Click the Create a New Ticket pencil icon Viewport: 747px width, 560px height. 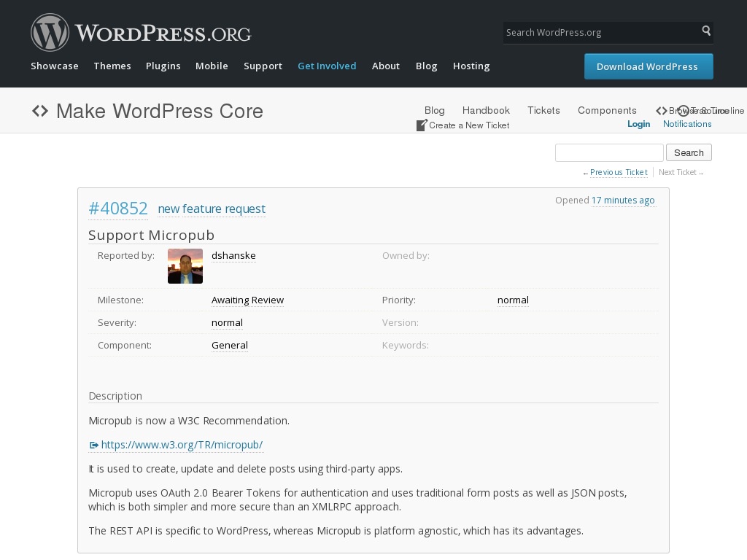[x=422, y=125]
